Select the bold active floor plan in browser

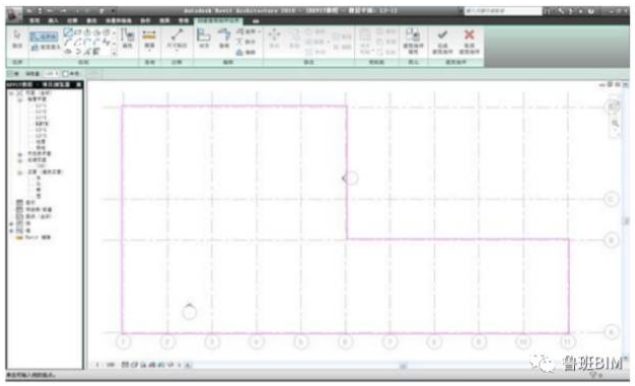coord(42,124)
